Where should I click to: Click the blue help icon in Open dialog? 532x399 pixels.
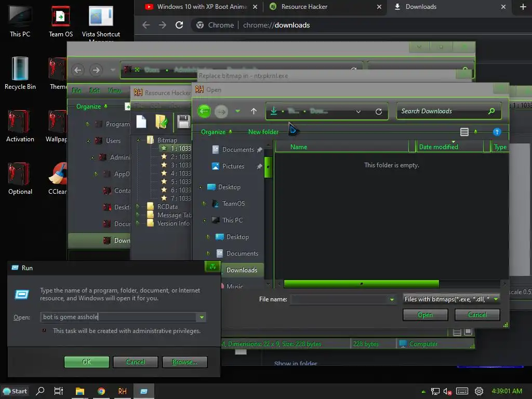pyautogui.click(x=497, y=132)
